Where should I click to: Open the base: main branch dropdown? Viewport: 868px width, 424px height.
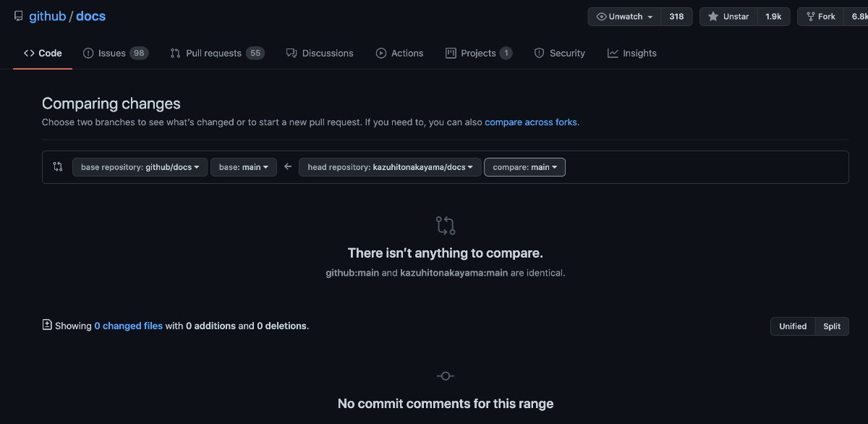(244, 167)
